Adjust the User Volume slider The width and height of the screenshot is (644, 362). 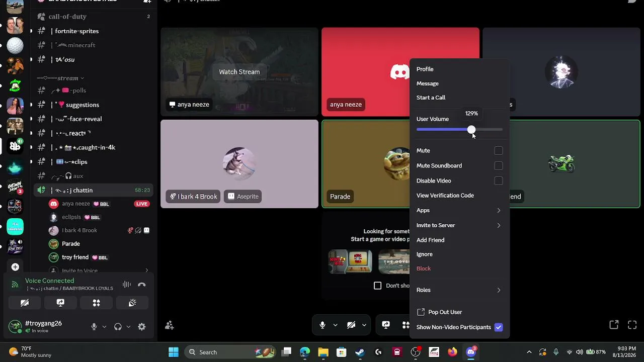coord(471,130)
